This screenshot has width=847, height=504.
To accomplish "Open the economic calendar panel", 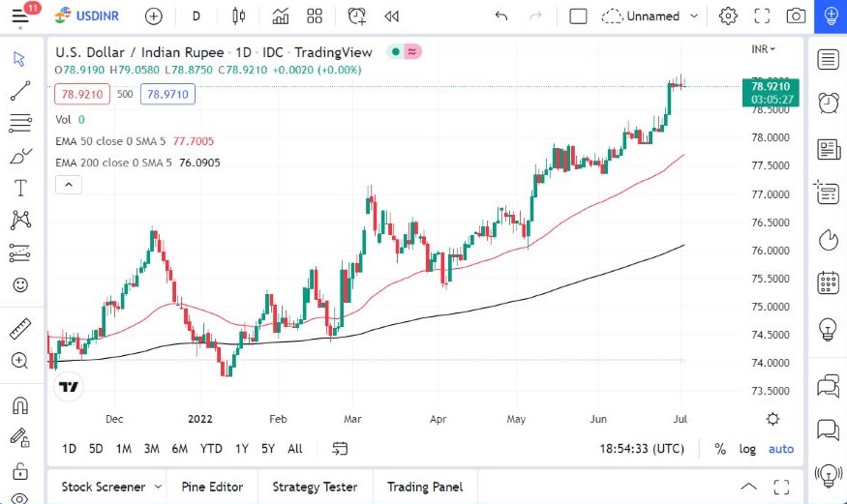I will (828, 282).
